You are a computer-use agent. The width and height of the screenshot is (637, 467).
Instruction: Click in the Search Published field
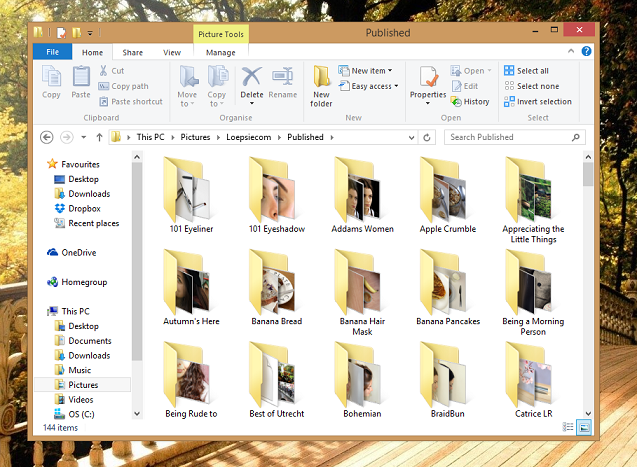[x=508, y=137]
